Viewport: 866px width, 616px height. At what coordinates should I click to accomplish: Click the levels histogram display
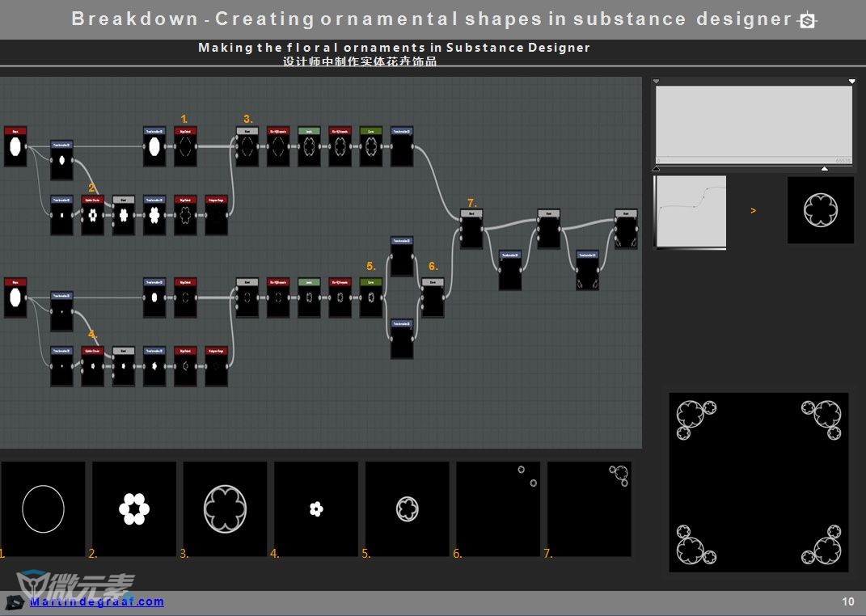(x=754, y=124)
